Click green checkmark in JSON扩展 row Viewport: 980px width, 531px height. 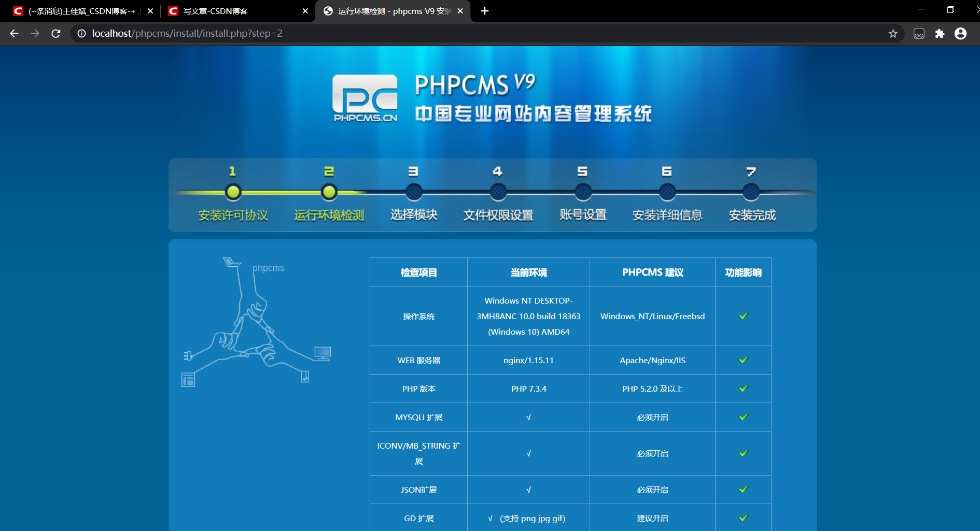click(x=744, y=490)
